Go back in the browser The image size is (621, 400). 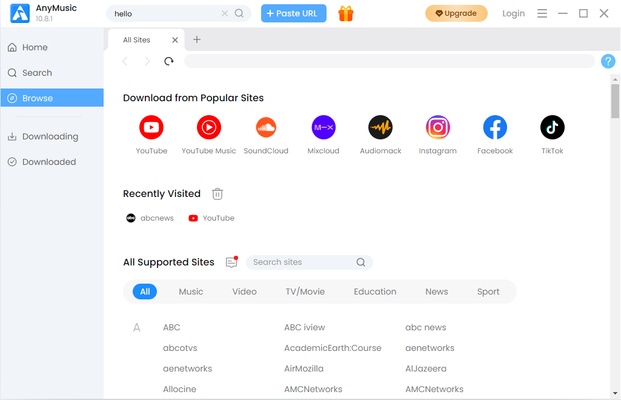click(x=125, y=61)
